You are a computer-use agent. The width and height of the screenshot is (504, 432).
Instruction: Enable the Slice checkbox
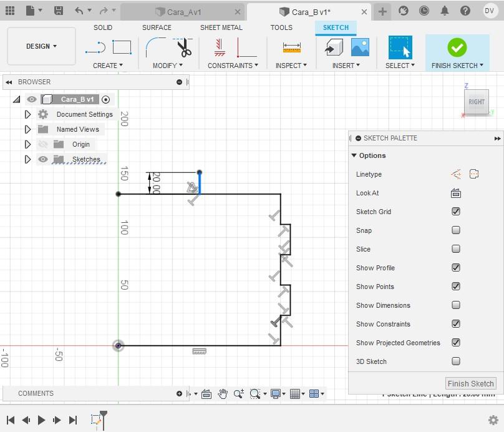(x=456, y=248)
